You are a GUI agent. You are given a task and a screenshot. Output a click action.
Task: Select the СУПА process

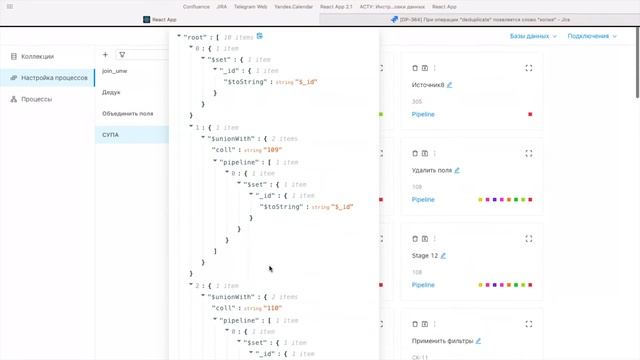tap(132, 135)
